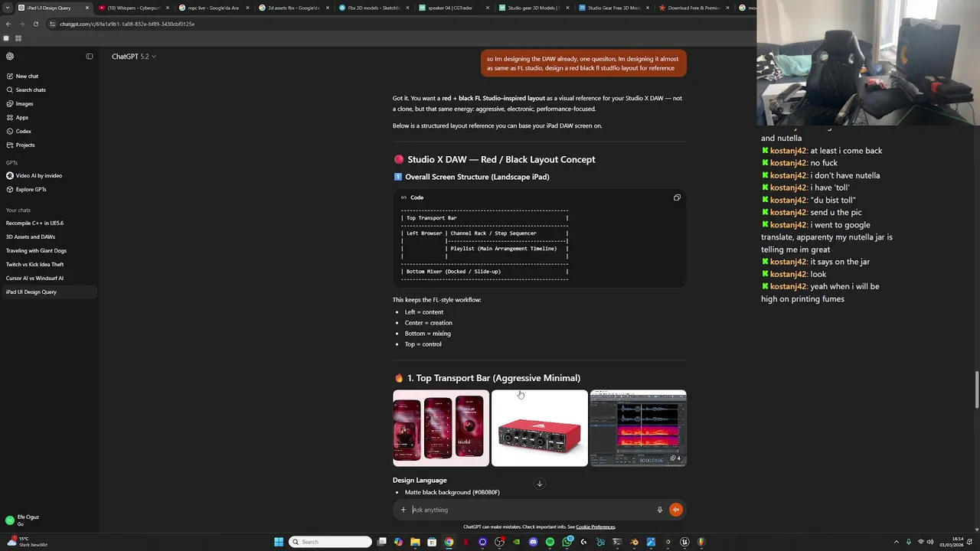980x551 pixels.
Task: Click the Chrome address bar URL
Action: (127, 24)
